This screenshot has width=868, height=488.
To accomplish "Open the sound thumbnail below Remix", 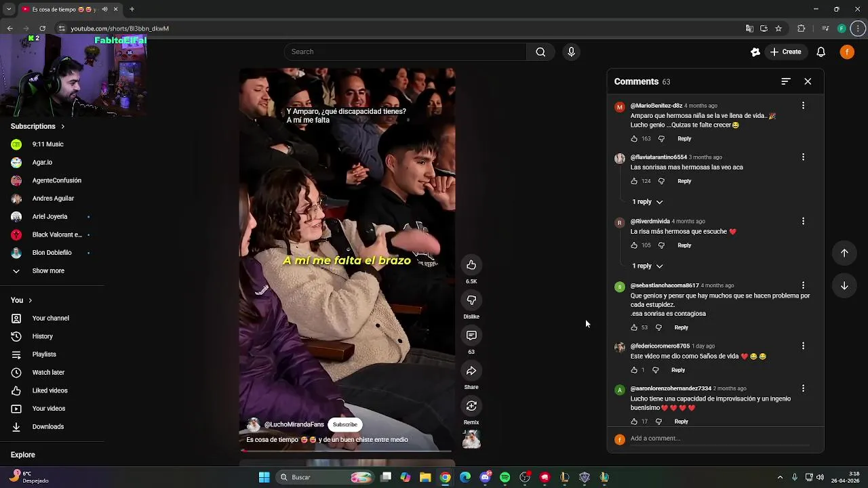I will coord(471,440).
